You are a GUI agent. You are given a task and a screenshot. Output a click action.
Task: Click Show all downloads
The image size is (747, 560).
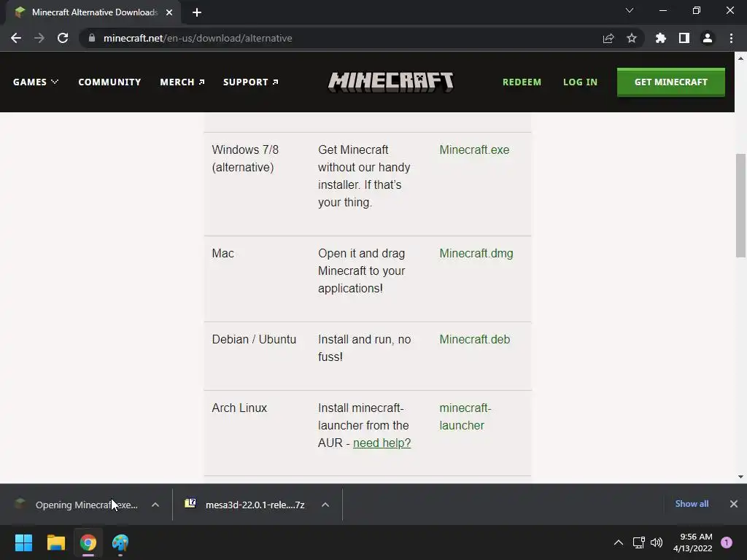click(692, 504)
